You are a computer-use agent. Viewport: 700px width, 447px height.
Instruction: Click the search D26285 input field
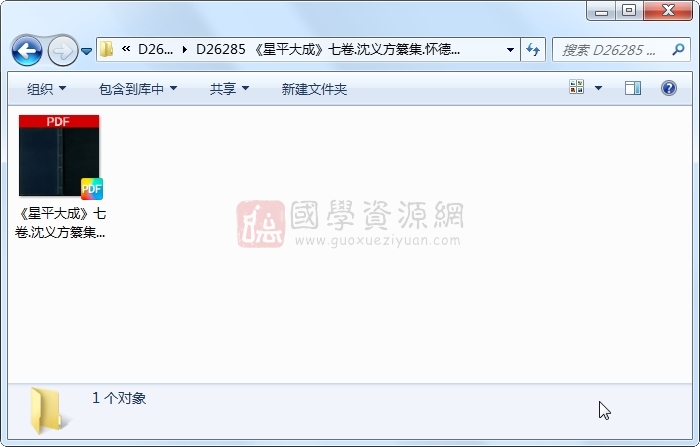[614, 50]
